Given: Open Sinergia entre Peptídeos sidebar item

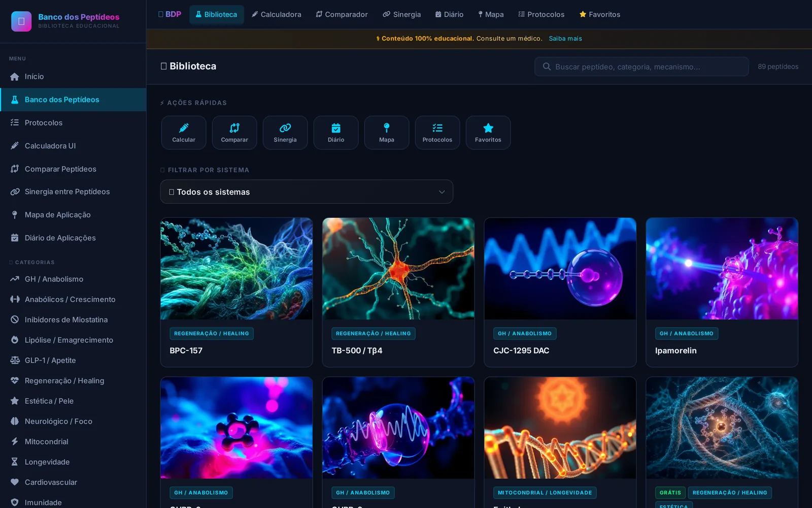Looking at the screenshot, I should 73,192.
